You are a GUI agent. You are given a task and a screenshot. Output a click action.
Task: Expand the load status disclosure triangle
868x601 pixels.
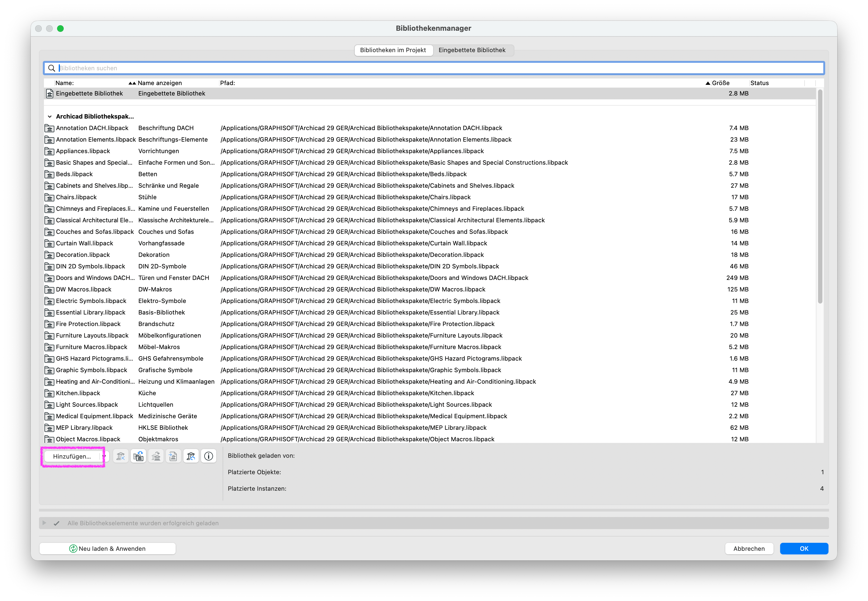coord(44,523)
